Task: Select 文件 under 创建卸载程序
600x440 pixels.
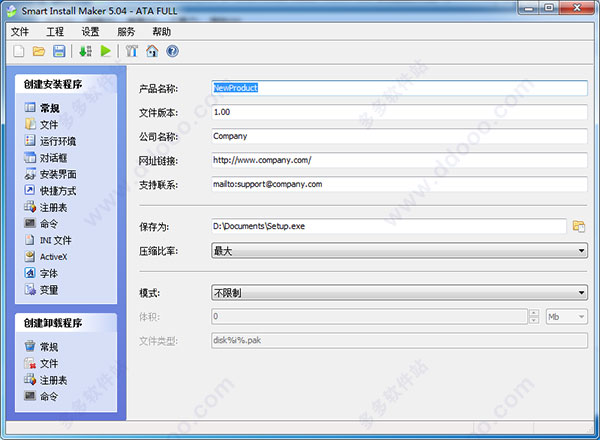Action: 41,363
